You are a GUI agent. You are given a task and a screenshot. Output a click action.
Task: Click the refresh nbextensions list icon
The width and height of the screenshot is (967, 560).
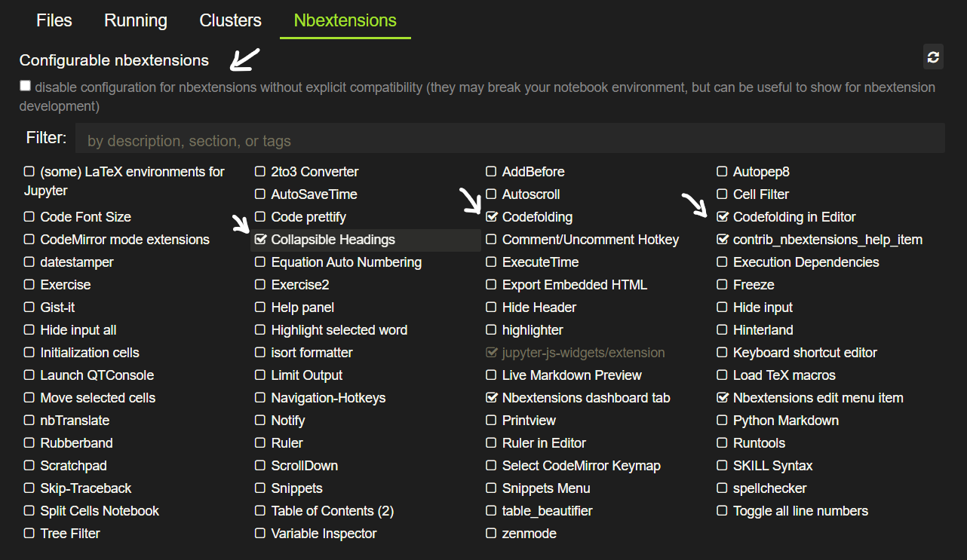tap(933, 57)
